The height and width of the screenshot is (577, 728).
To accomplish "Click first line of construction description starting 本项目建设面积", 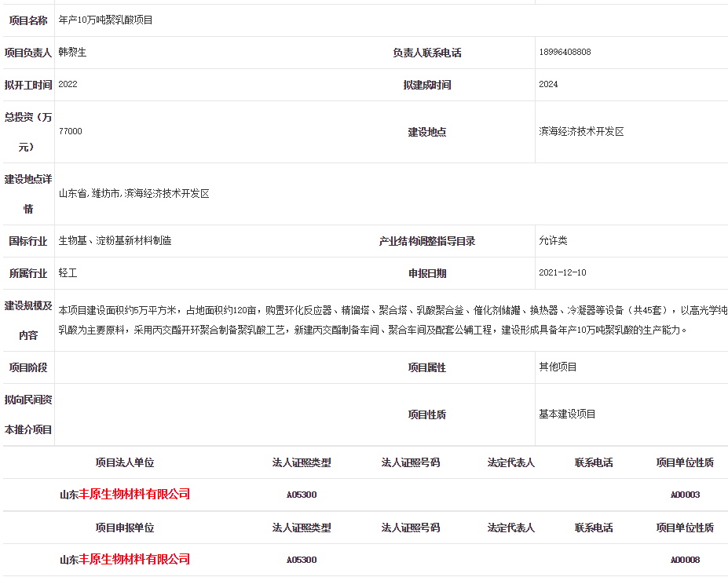I will click(x=393, y=310).
